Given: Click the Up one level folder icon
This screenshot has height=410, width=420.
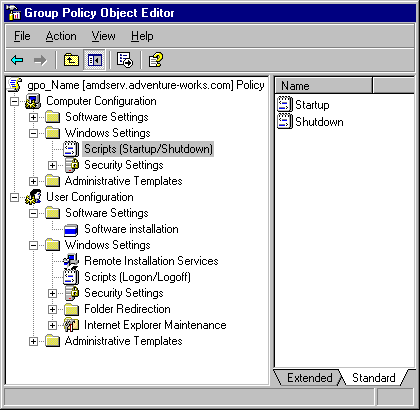Looking at the screenshot, I should pos(71,60).
